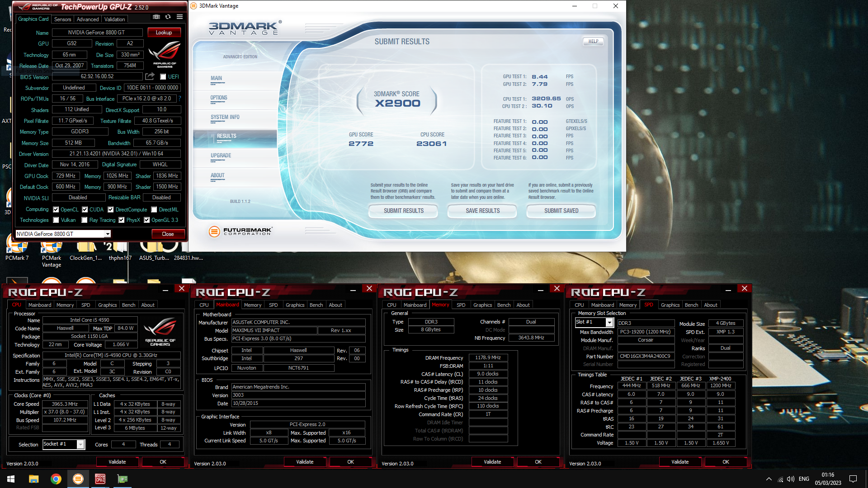Screen dimensions: 868x488
Task: Open PCMark Vantage desktop icon
Action: point(52,254)
